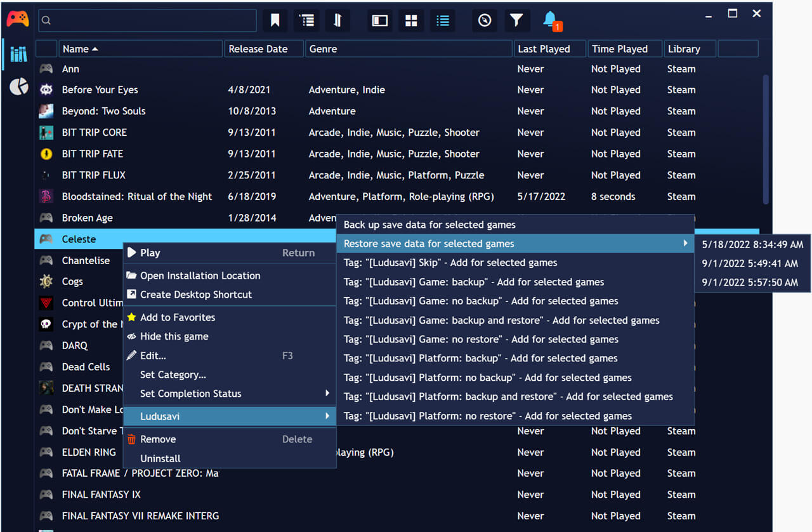
Task: Switch to Details view
Action: tap(380, 20)
